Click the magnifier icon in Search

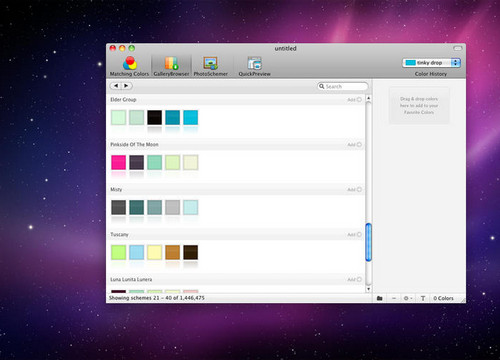point(322,86)
